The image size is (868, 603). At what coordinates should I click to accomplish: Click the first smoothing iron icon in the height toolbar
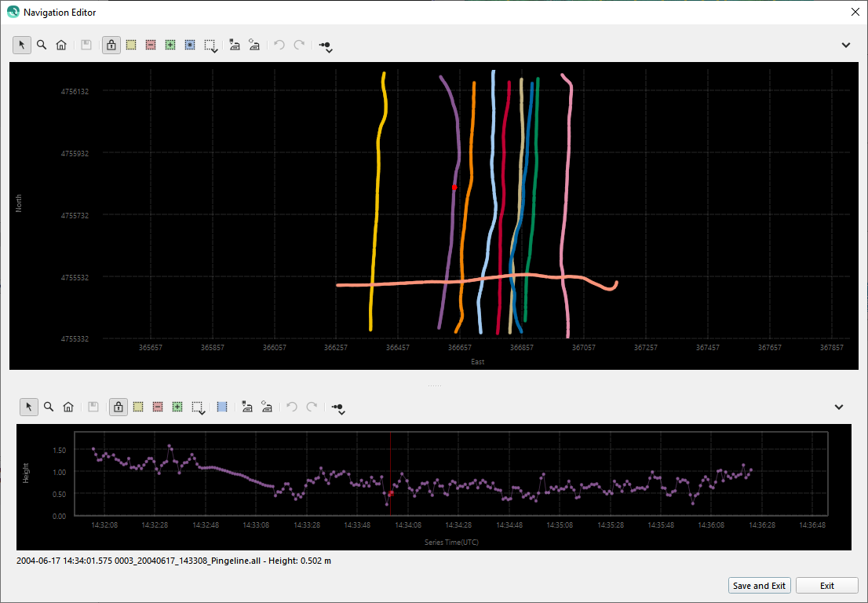point(247,407)
